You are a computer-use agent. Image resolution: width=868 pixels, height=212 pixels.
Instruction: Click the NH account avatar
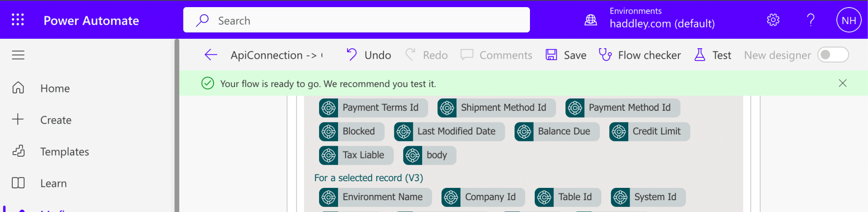point(849,20)
